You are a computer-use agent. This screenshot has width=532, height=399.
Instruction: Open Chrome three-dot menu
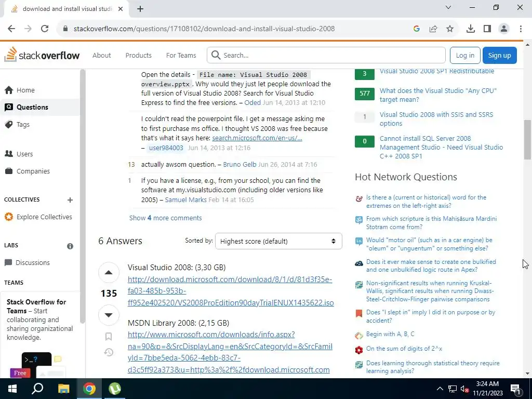point(521,29)
